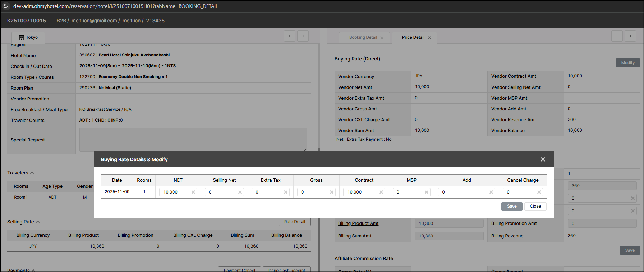This screenshot has height=272, width=644.
Task: Clear the Selling Net input value
Action: tap(240, 192)
